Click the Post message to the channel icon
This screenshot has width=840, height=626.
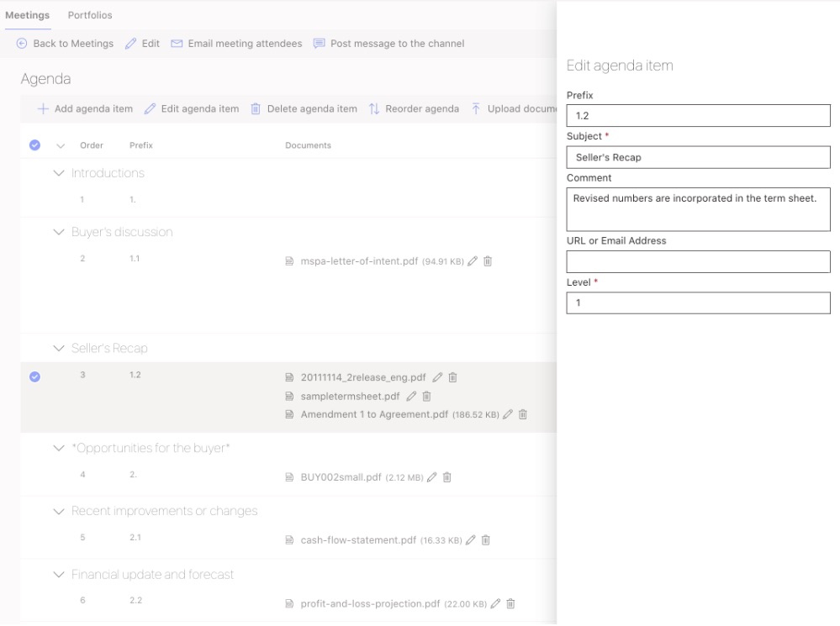318,43
